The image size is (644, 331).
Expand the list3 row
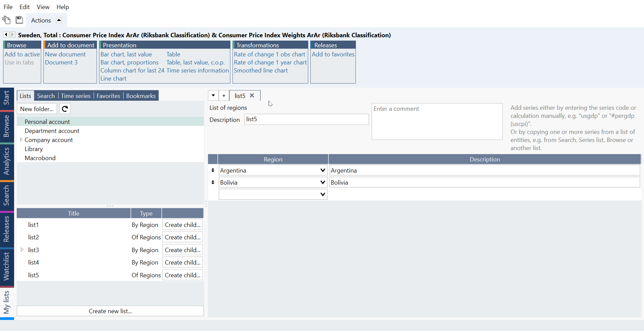click(x=22, y=250)
